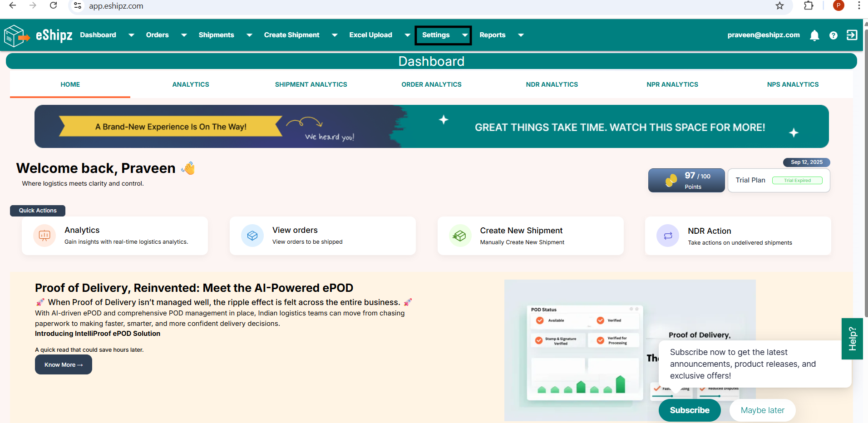This screenshot has height=423, width=868.
Task: Open the notifications bell icon
Action: click(814, 35)
